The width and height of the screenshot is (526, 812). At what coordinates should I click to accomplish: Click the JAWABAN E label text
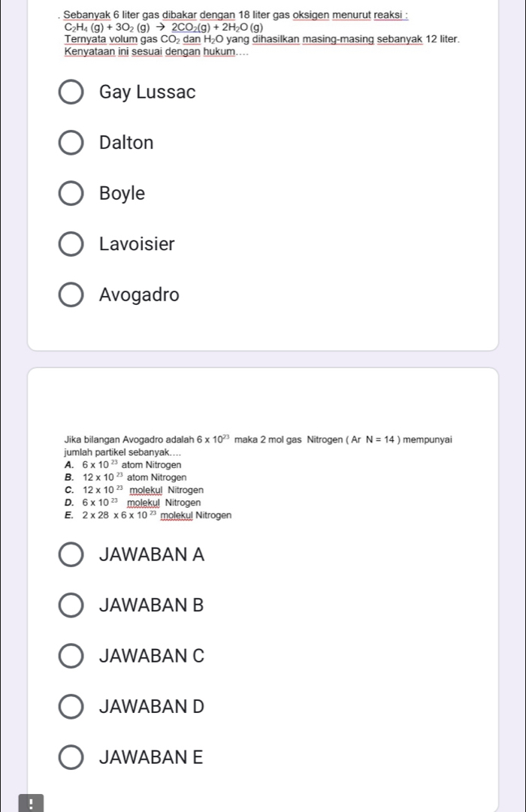pyautogui.click(x=151, y=758)
